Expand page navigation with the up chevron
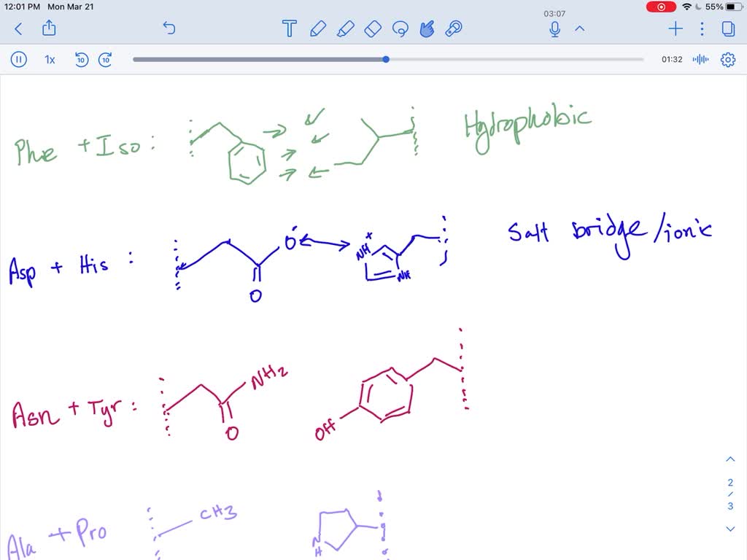This screenshot has height=560, width=747. click(x=730, y=459)
